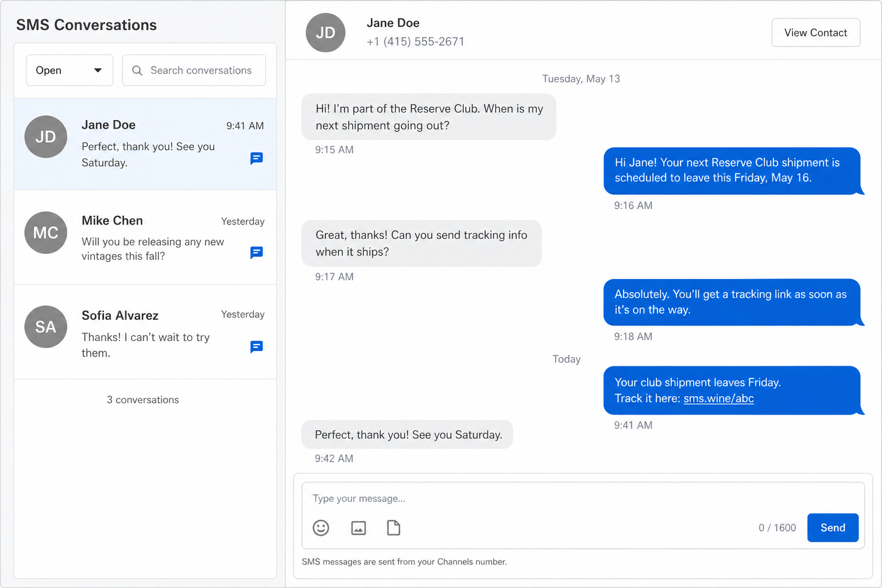Select the Jane Doe conversation
This screenshot has height=588, width=882.
(145, 144)
